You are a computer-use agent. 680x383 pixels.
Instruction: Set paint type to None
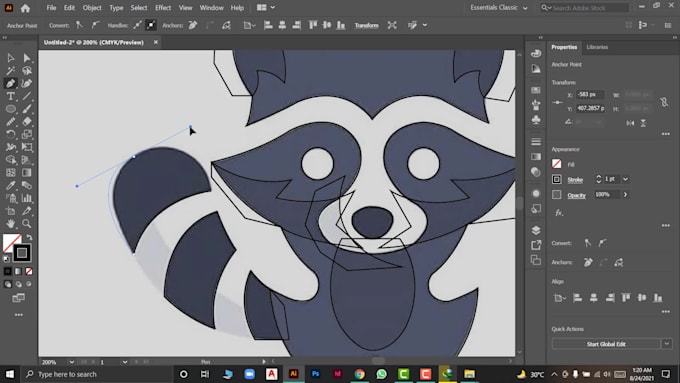coord(29,272)
